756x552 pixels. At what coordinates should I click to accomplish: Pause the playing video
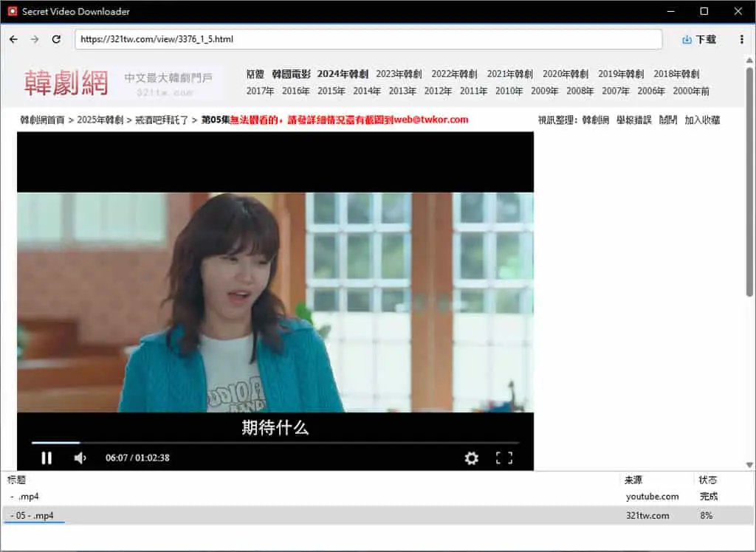[x=47, y=458]
